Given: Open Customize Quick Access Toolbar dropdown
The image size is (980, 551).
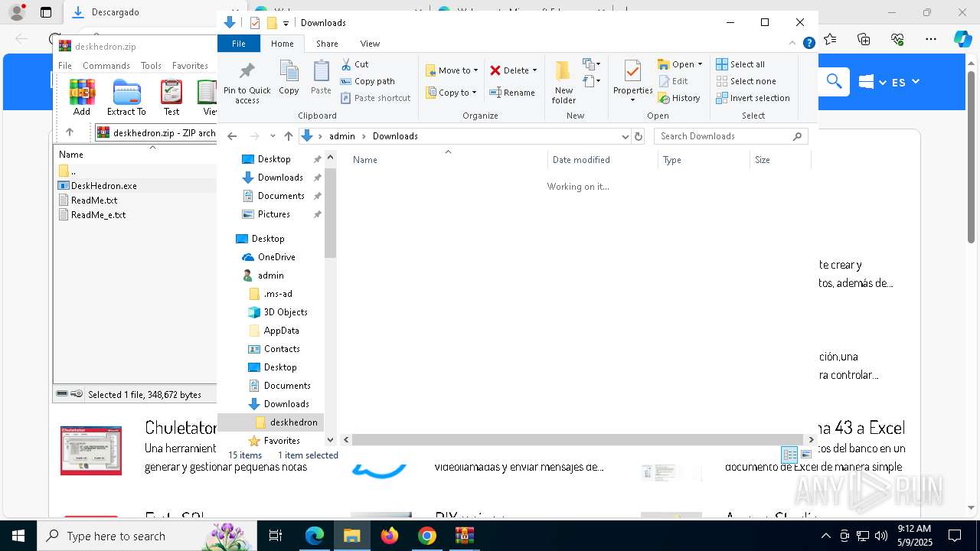Looking at the screenshot, I should coord(286,23).
